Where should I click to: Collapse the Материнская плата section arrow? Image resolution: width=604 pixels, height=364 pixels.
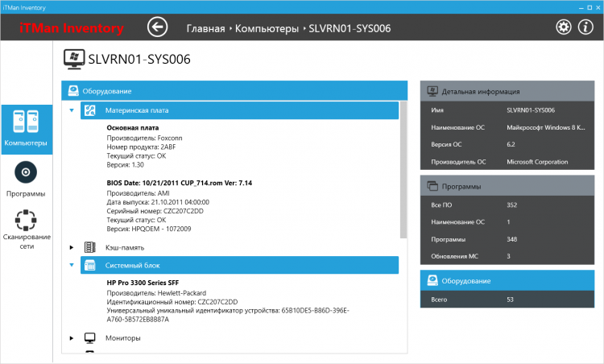point(71,110)
